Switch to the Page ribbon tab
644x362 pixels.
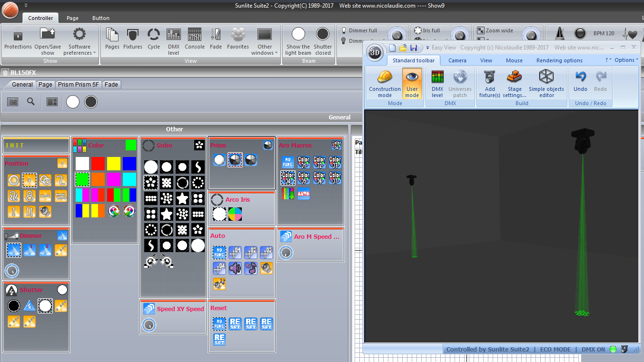pos(72,18)
